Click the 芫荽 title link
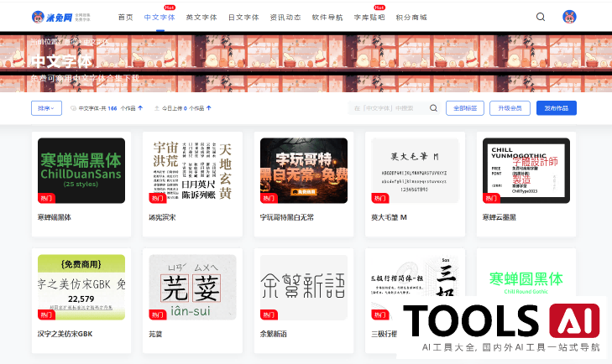The width and height of the screenshot is (612, 364). tap(155, 334)
